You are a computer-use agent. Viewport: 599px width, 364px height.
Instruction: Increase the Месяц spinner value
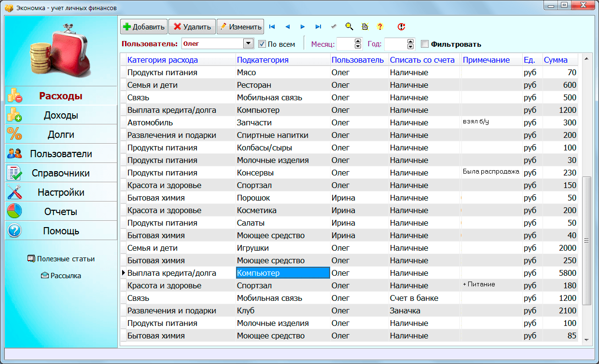point(358,41)
